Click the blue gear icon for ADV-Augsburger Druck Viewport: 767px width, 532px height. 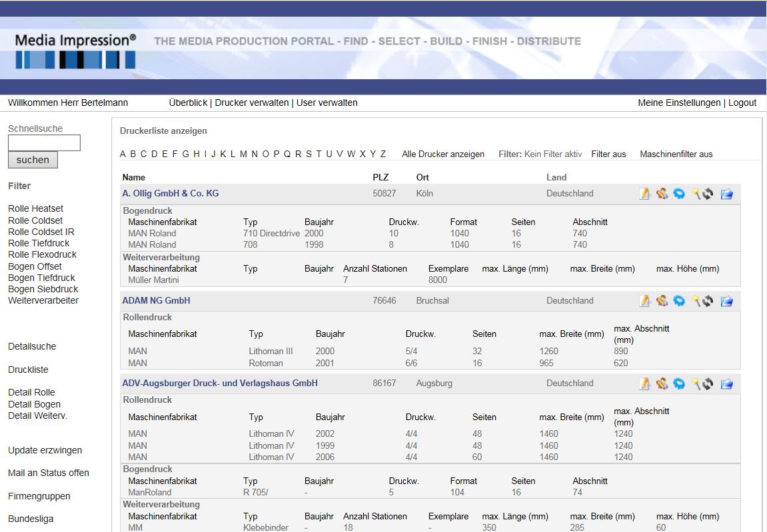[x=679, y=384]
